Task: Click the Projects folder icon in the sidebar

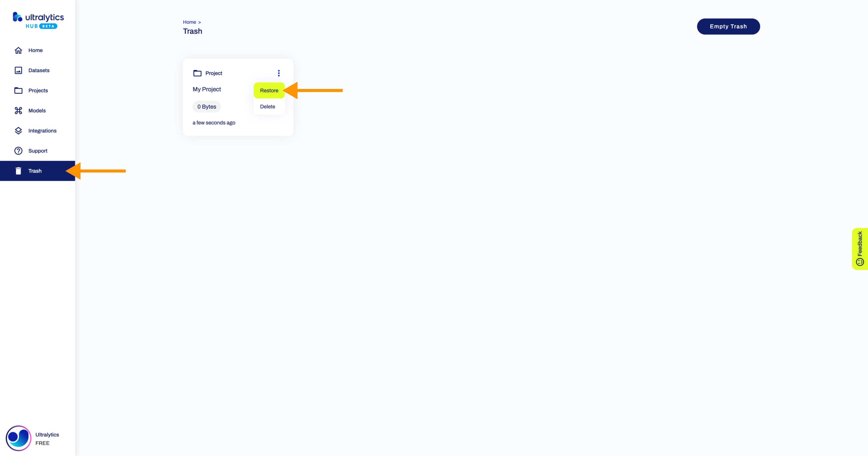Action: tap(18, 90)
